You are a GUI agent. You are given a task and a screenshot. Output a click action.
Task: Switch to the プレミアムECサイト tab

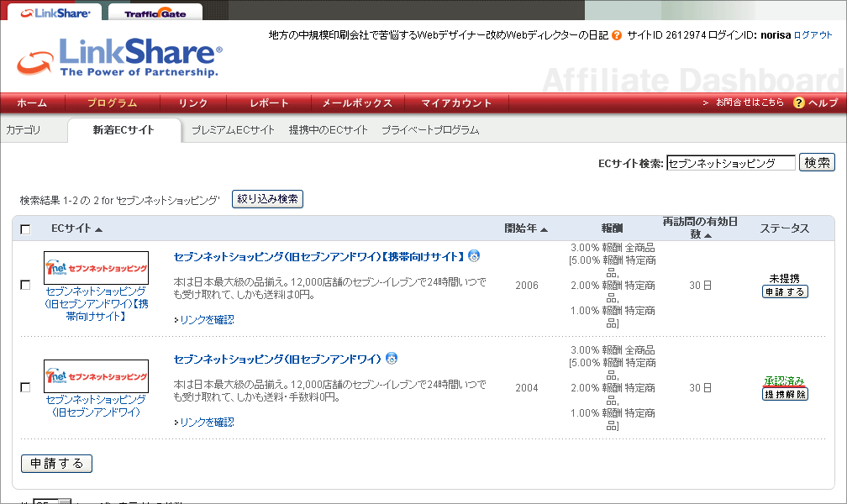pyautogui.click(x=233, y=130)
